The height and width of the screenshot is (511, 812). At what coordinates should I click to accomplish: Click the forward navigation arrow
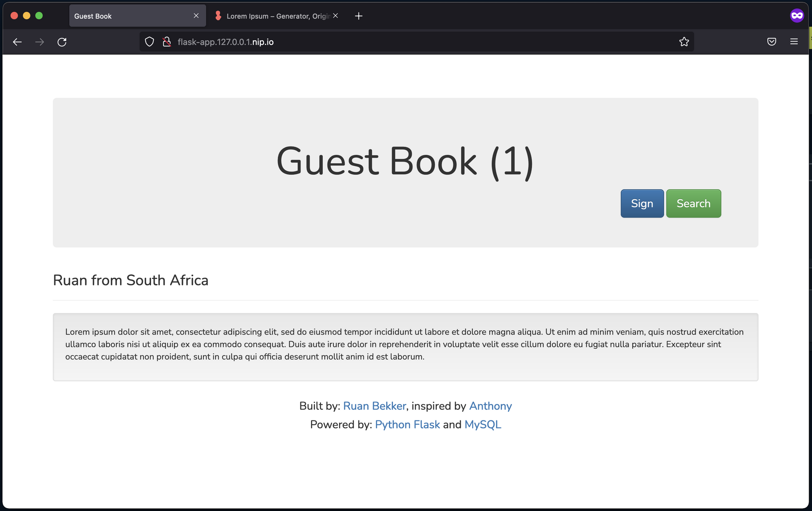click(39, 42)
